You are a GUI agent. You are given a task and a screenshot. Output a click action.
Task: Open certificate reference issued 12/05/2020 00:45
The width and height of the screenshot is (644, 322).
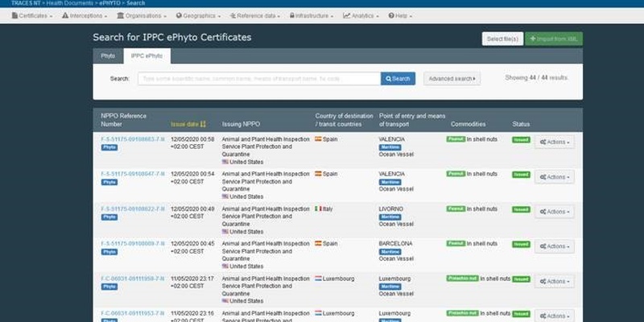(133, 244)
